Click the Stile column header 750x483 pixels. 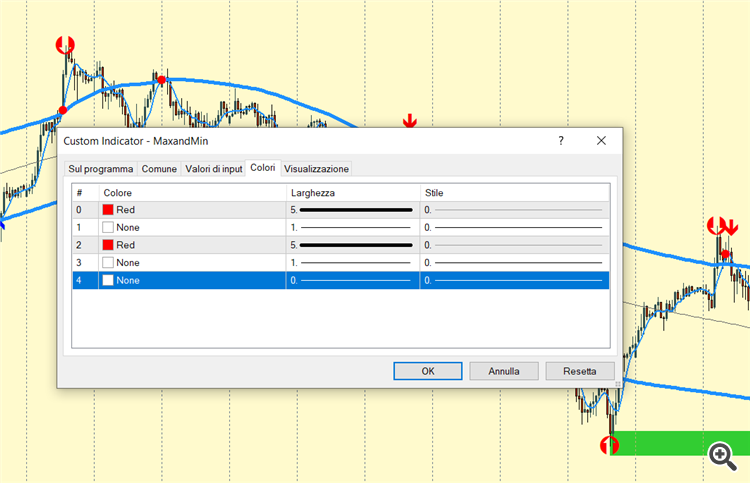tap(515, 193)
